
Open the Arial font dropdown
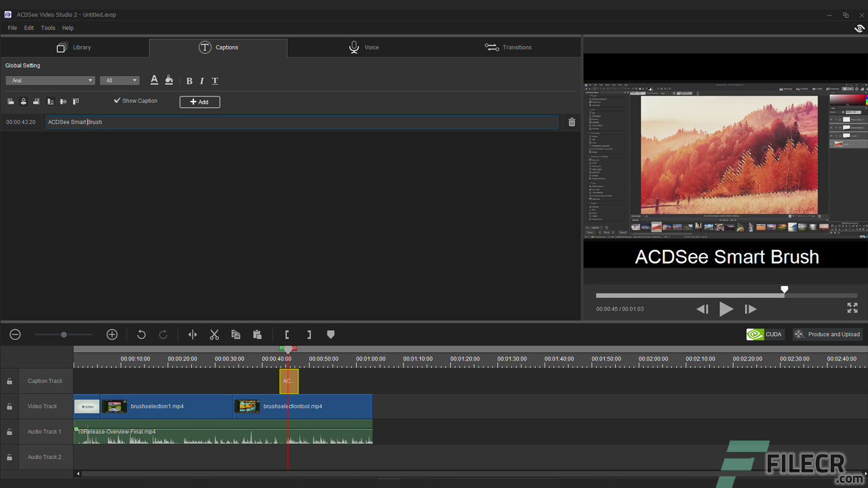50,81
